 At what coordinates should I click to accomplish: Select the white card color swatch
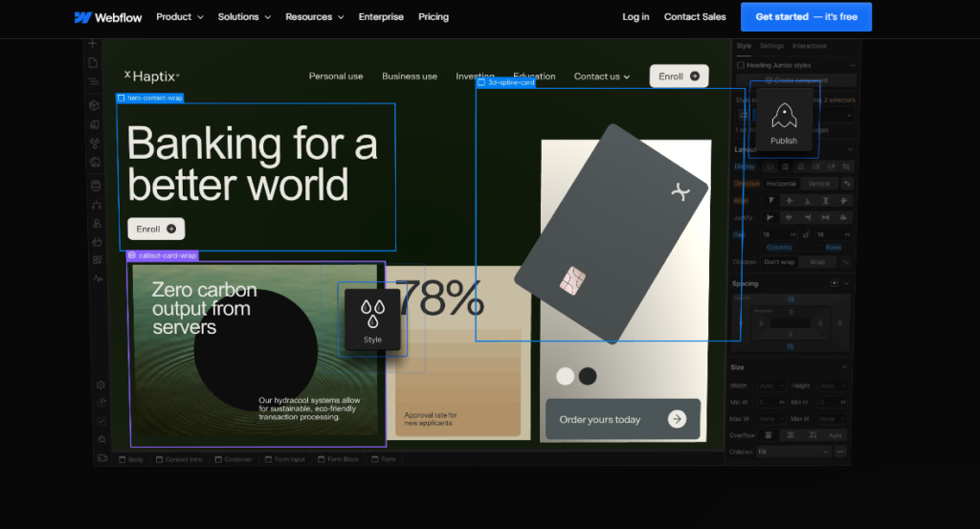(x=565, y=376)
